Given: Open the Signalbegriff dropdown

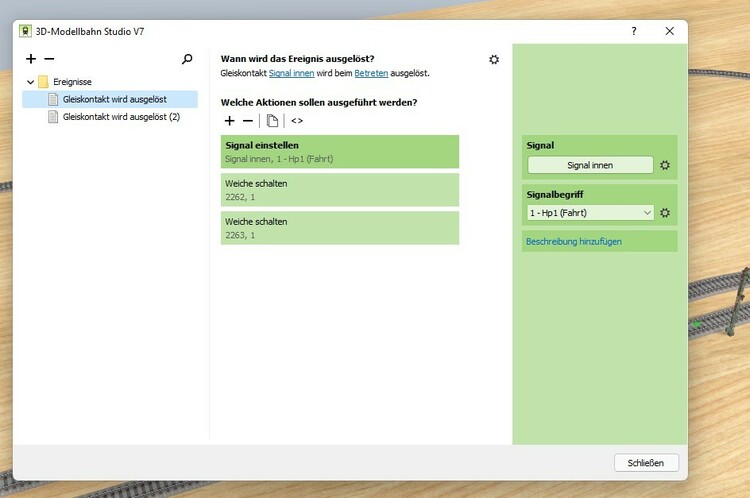Looking at the screenshot, I should click(590, 213).
